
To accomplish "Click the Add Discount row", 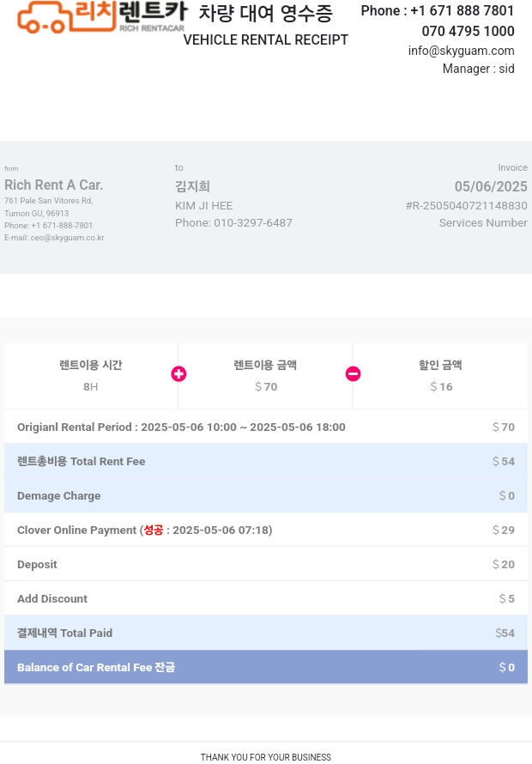I will click(x=266, y=598).
